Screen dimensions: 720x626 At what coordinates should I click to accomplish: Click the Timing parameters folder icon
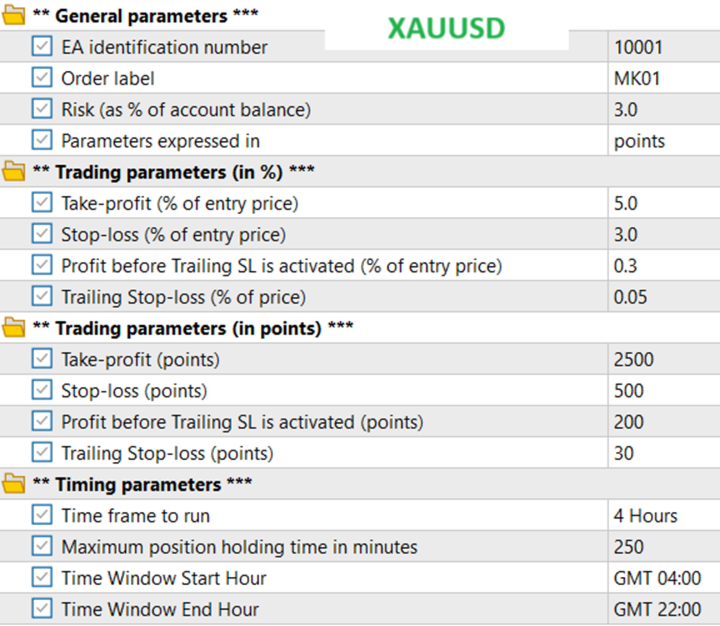pyautogui.click(x=14, y=485)
